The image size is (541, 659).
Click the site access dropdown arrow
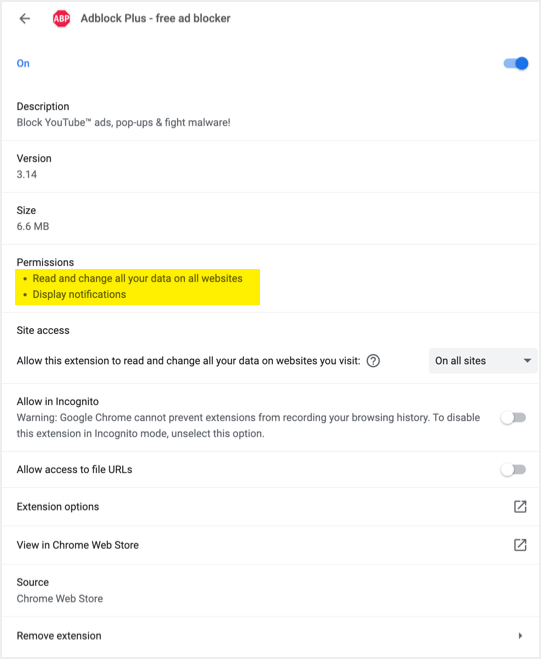point(527,361)
